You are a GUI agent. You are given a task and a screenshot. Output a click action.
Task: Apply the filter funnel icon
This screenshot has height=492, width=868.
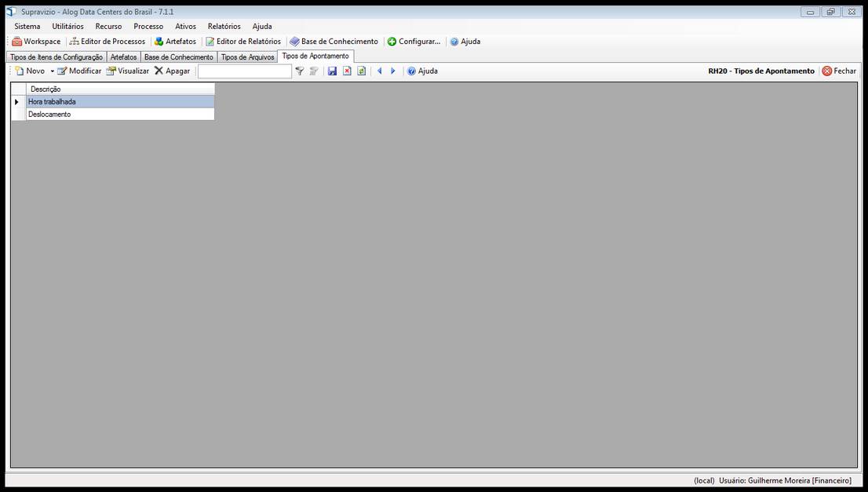(300, 71)
